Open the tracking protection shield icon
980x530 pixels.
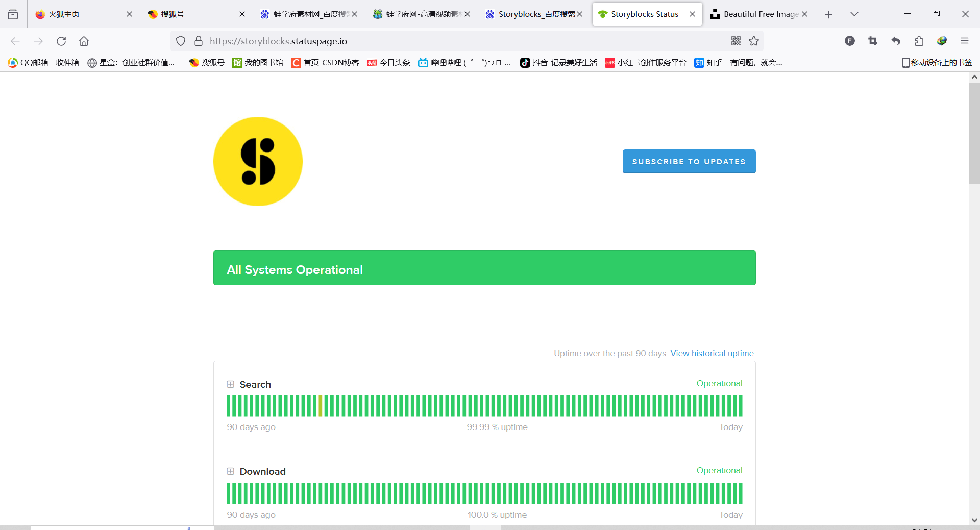(181, 41)
